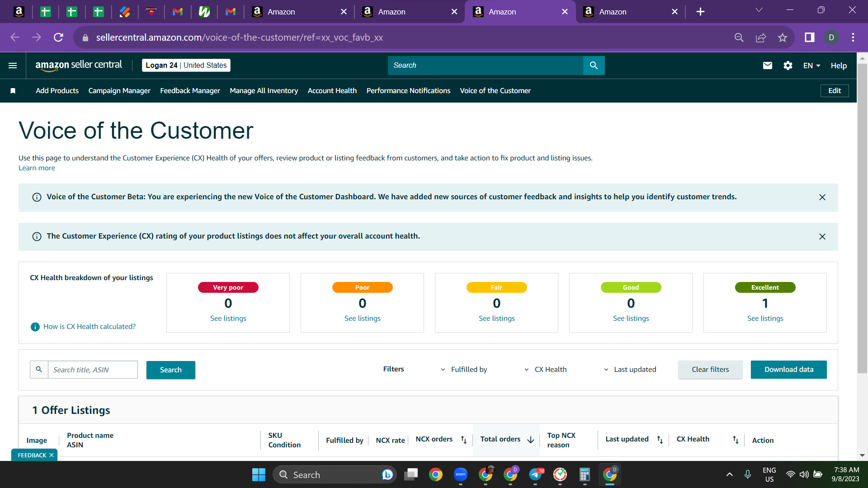The image size is (868, 488).
Task: See listings under Fair
Action: (x=497, y=319)
